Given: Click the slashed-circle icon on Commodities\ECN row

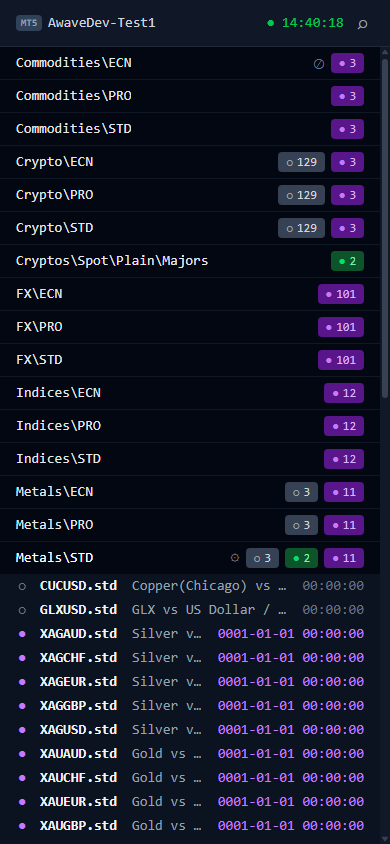Looking at the screenshot, I should click(x=319, y=64).
